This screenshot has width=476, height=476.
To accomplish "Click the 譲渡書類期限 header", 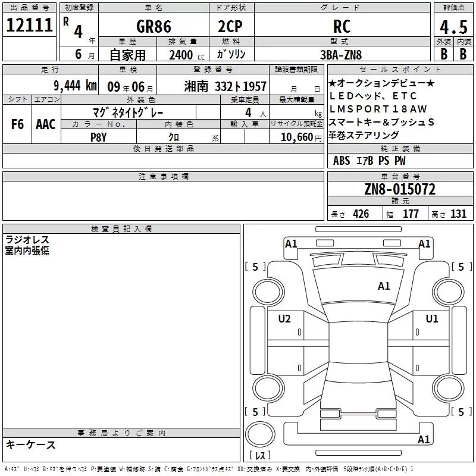I will (296, 70).
